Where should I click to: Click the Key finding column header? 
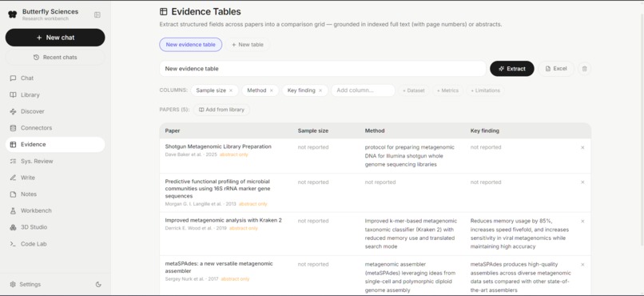click(x=485, y=130)
